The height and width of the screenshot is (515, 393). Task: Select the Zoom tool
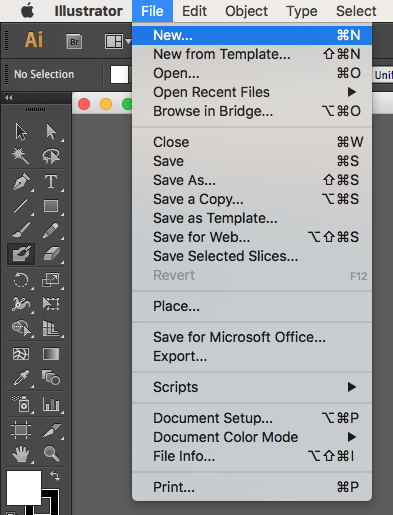click(51, 454)
